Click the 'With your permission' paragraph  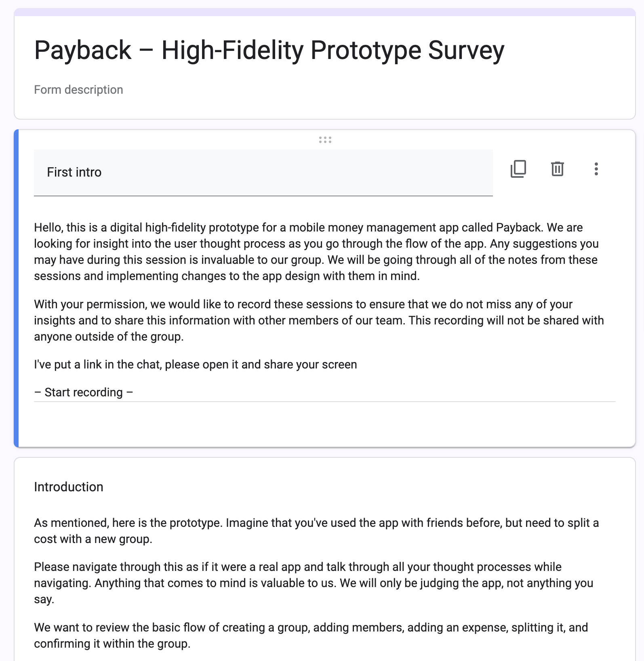click(319, 320)
